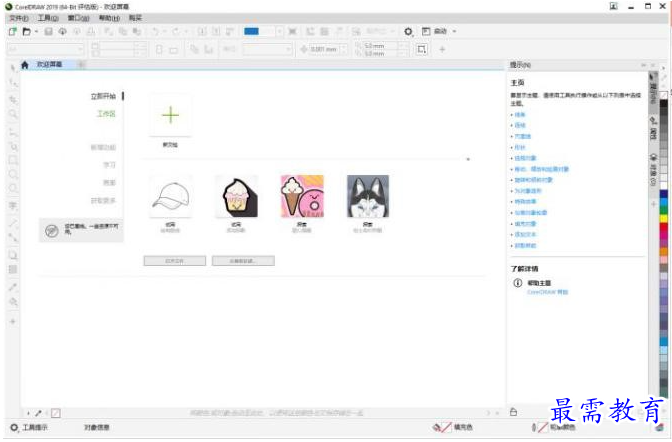This screenshot has height=442, width=672.
Task: Click the cloud upload toolbar icon
Action: 63,31
